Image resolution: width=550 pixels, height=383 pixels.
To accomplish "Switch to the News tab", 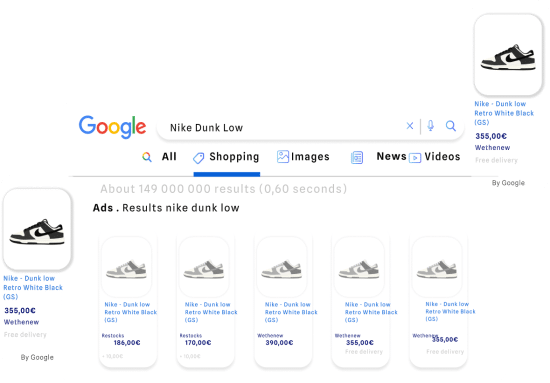I will 391,156.
